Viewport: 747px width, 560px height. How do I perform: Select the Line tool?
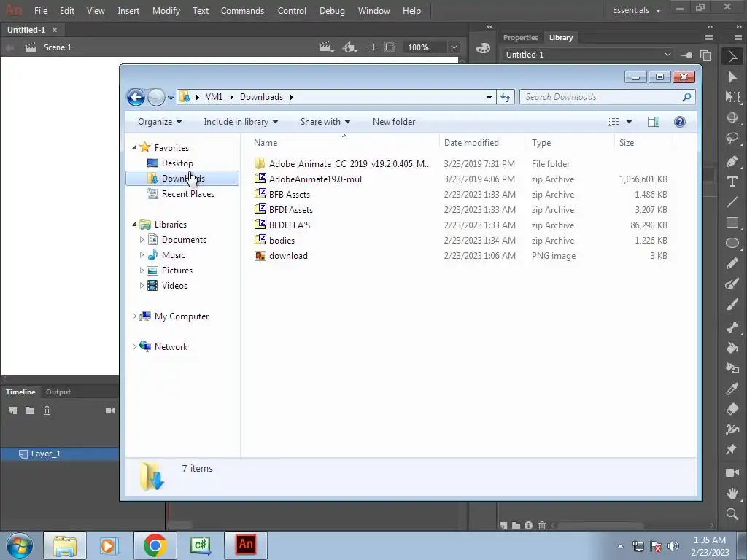click(x=732, y=202)
